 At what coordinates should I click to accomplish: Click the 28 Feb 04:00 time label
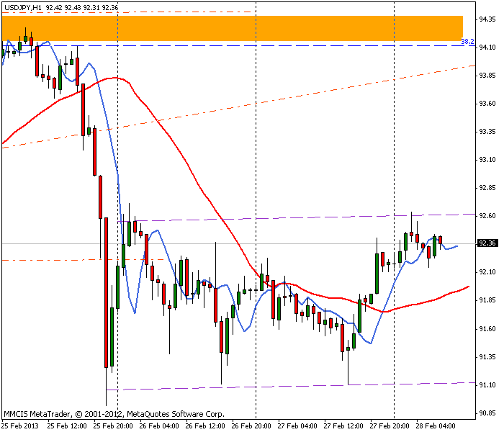[436, 426]
